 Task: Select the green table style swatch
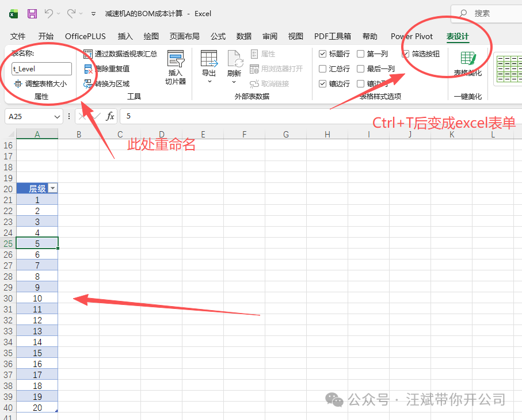point(508,64)
